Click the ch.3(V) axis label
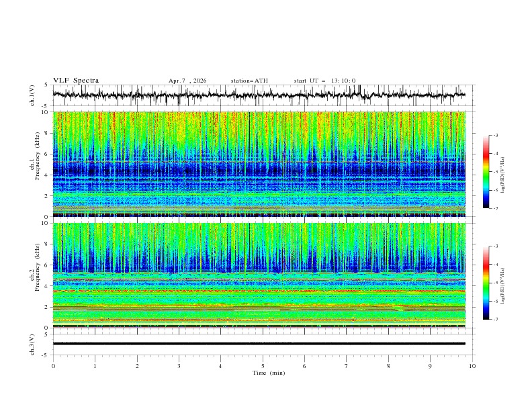 point(32,345)
